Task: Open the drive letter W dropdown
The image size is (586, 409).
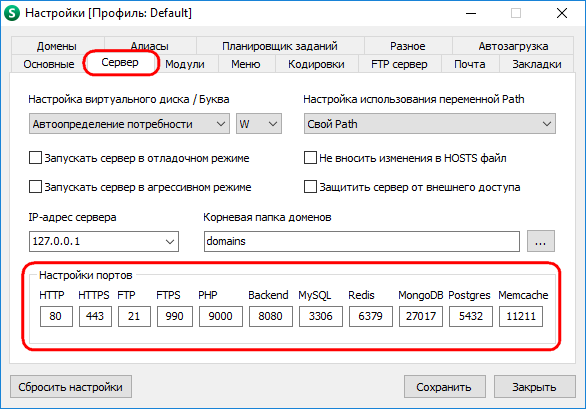Action: [x=259, y=124]
